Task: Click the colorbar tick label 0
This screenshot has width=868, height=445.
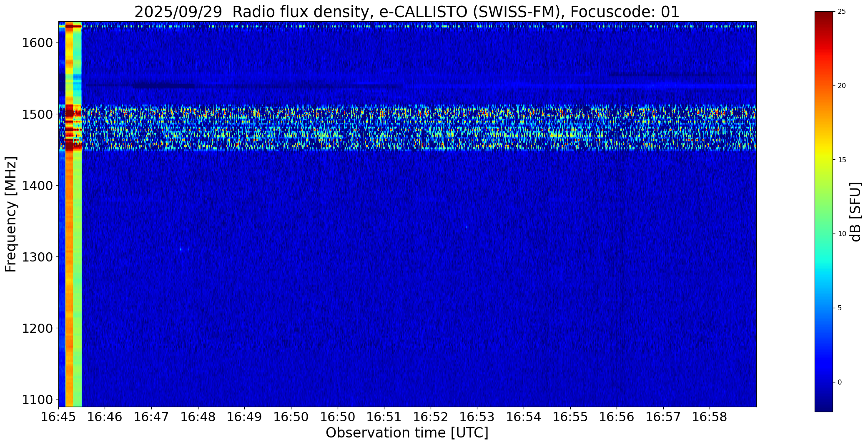Action: click(840, 382)
